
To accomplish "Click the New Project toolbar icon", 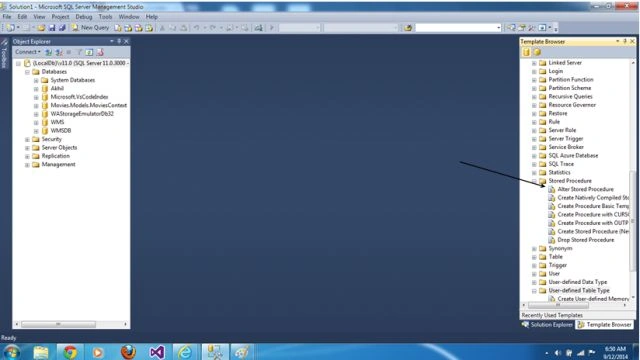I will pyautogui.click(x=11, y=28).
